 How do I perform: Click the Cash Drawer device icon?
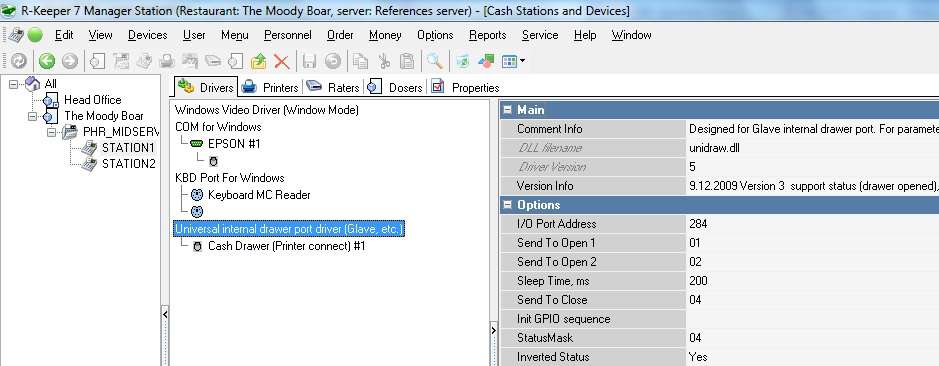tap(197, 246)
